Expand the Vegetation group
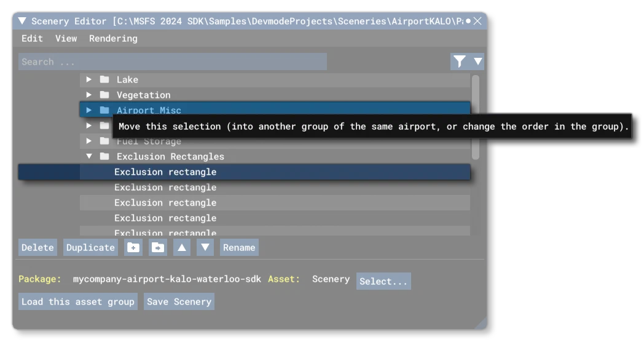 [88, 95]
